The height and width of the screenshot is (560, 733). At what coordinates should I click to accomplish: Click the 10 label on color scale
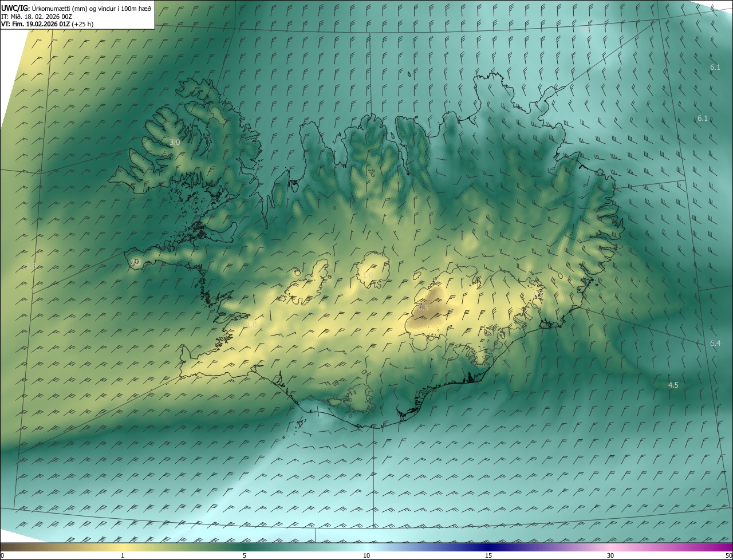tap(366, 556)
